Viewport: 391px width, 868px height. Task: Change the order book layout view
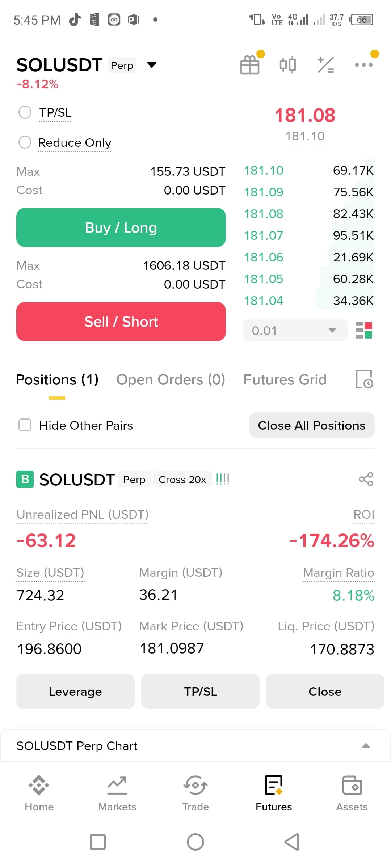363,330
